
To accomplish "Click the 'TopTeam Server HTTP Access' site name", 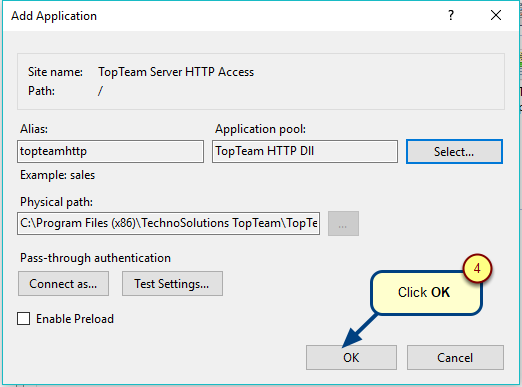I will point(176,72).
